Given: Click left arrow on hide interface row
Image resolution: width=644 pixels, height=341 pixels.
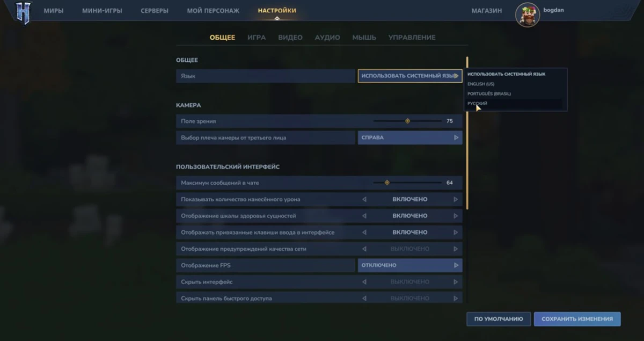Looking at the screenshot, I should (x=364, y=282).
